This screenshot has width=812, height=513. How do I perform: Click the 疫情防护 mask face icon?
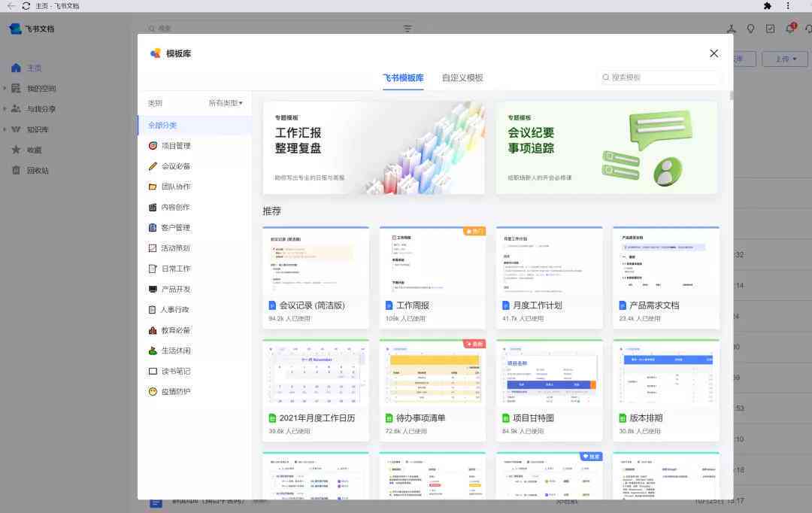pyautogui.click(x=153, y=392)
